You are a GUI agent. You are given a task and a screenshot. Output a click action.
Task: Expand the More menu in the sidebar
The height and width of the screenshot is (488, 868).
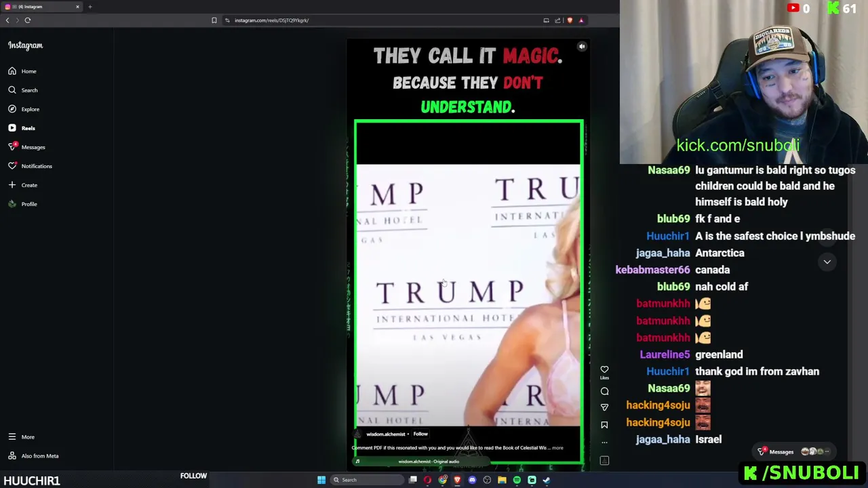(21, 437)
